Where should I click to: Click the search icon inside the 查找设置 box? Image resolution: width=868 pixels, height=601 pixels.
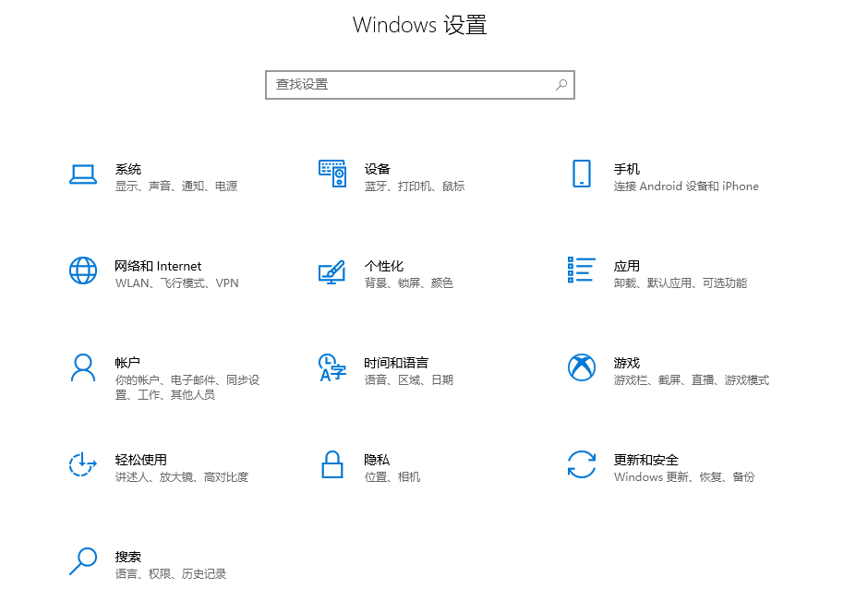[x=561, y=84]
